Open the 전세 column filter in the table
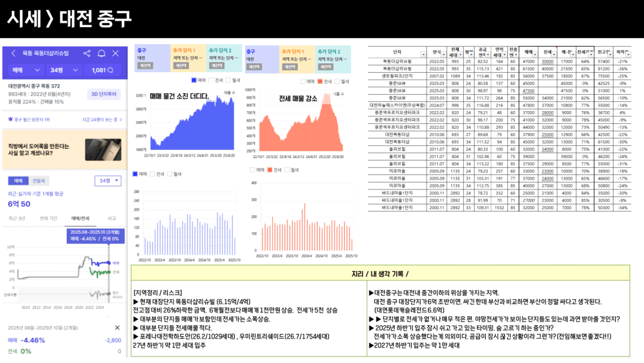 (x=554, y=54)
